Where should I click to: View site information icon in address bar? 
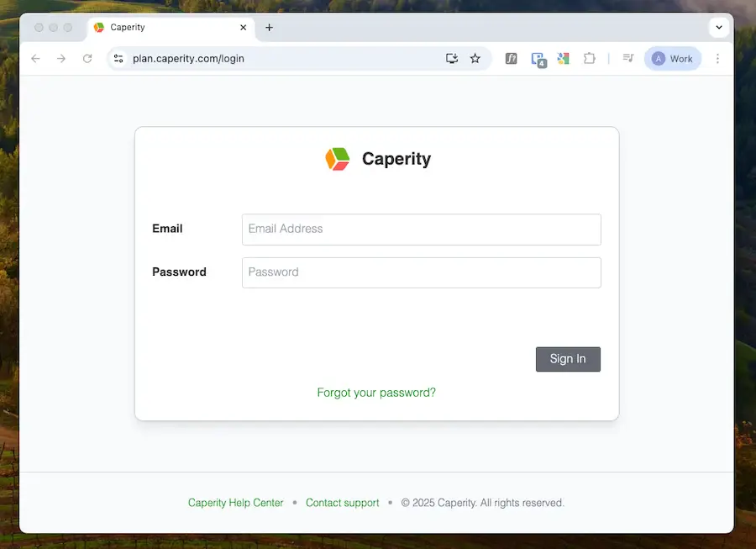(118, 59)
